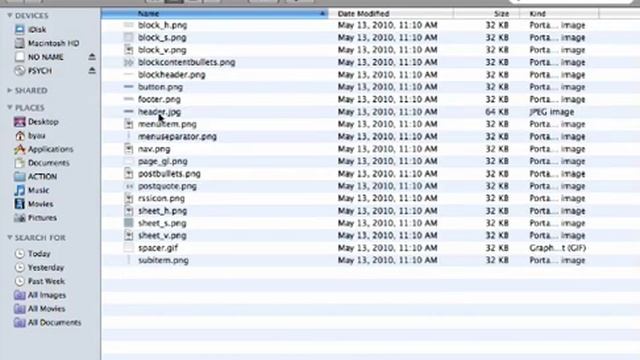Sort files by Size column
The width and height of the screenshot is (640, 360).
pos(486,13)
